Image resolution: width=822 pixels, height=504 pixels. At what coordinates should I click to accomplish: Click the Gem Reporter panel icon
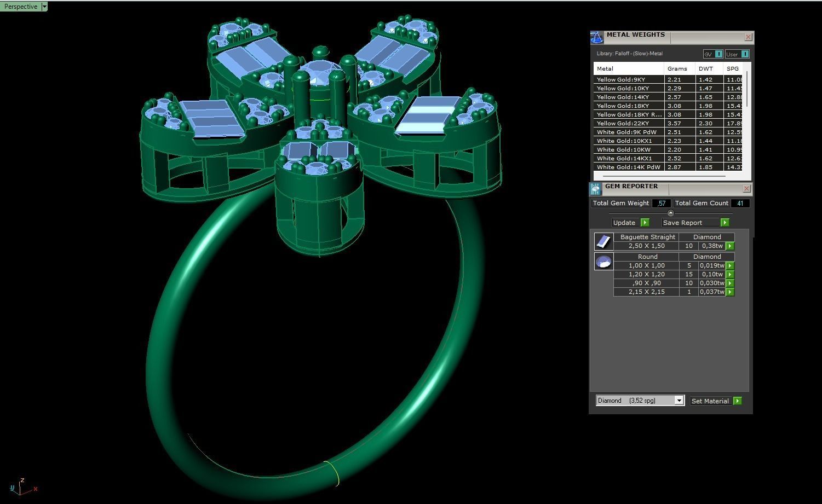pos(595,189)
